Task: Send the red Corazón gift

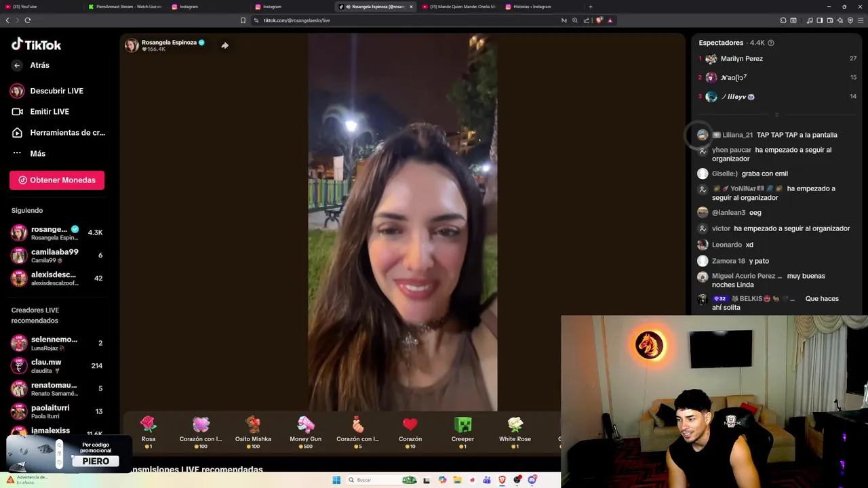Action: [x=410, y=432]
